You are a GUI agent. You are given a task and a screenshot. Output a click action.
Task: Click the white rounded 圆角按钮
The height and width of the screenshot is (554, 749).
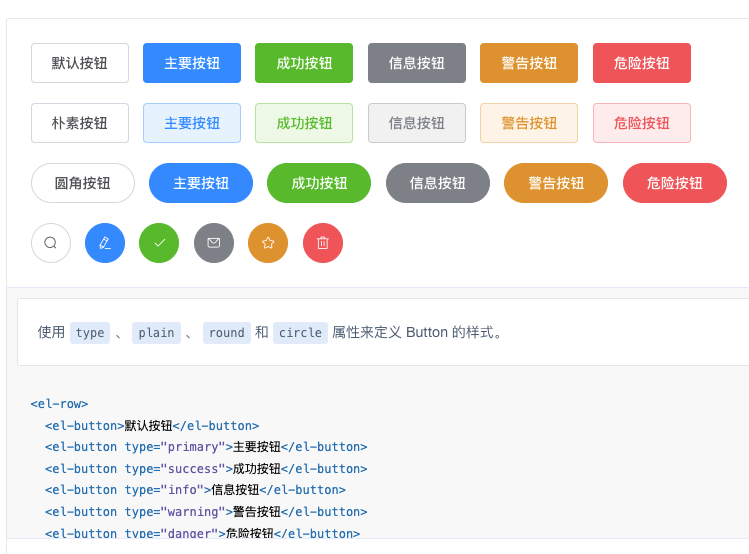(x=83, y=183)
